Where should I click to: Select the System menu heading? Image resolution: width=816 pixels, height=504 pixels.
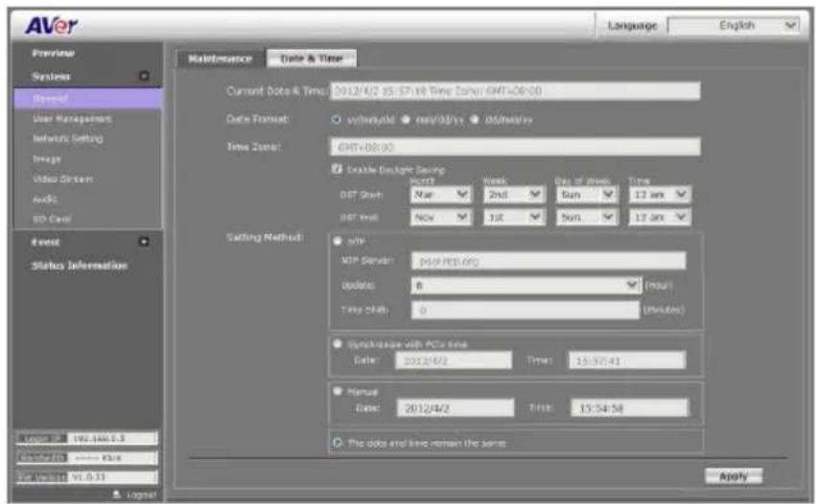tap(51, 77)
